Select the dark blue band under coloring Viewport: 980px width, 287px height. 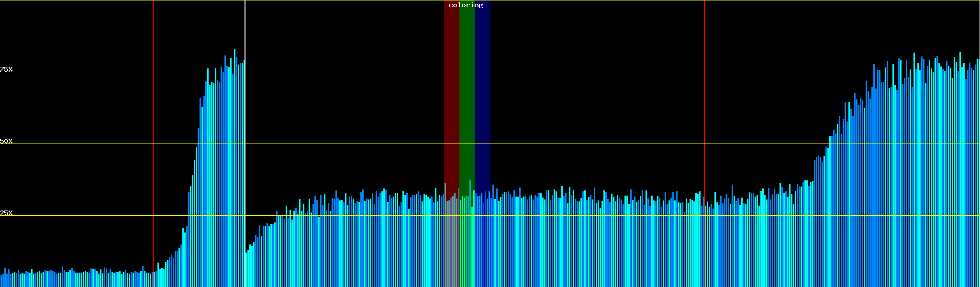pyautogui.click(x=482, y=96)
